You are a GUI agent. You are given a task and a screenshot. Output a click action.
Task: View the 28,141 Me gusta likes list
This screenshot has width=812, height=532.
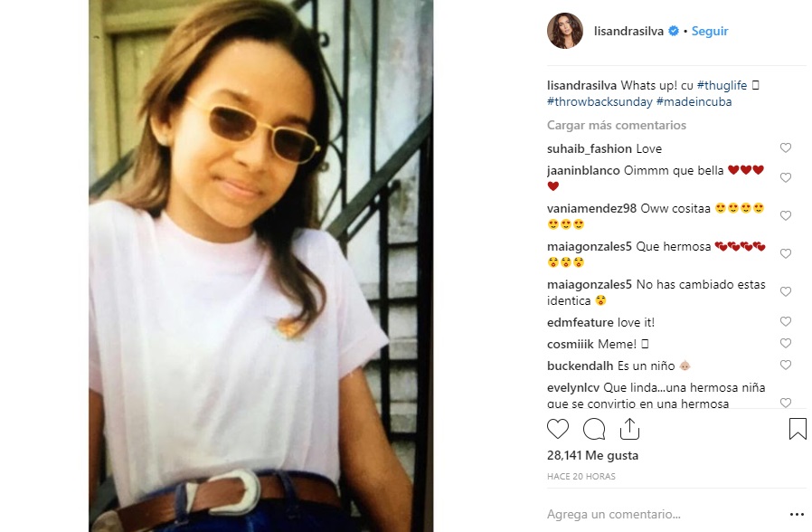pos(592,456)
